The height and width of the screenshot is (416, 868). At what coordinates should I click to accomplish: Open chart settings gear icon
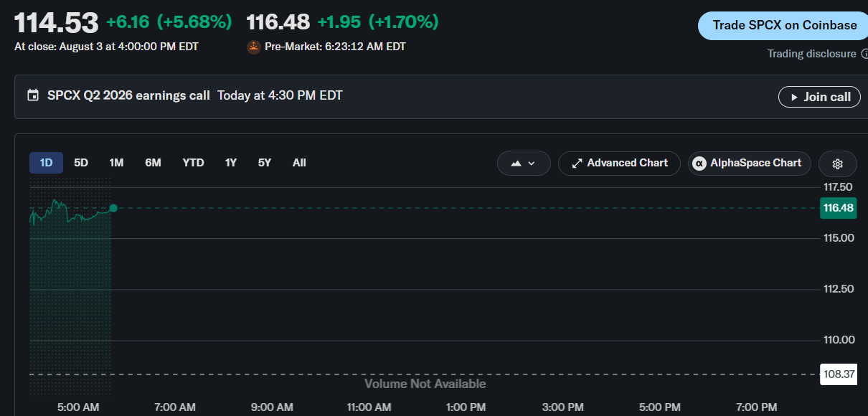pos(837,164)
